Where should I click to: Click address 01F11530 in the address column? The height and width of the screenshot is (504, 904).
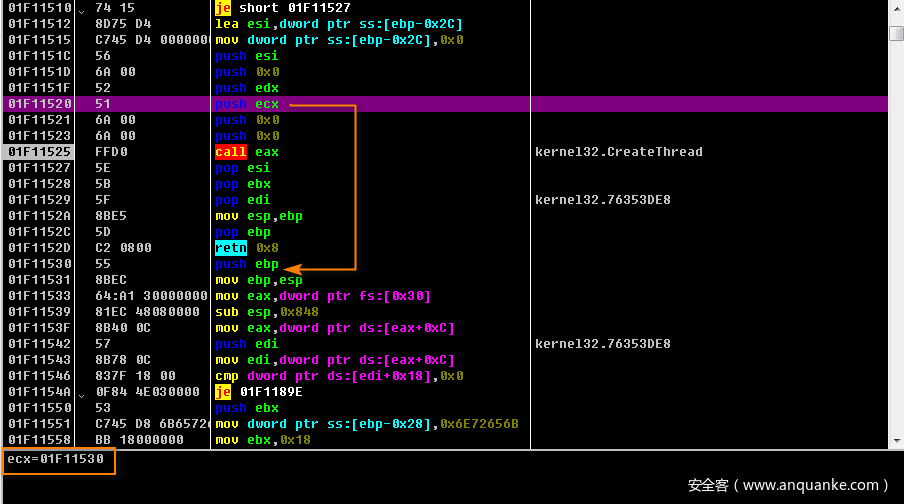[39, 264]
